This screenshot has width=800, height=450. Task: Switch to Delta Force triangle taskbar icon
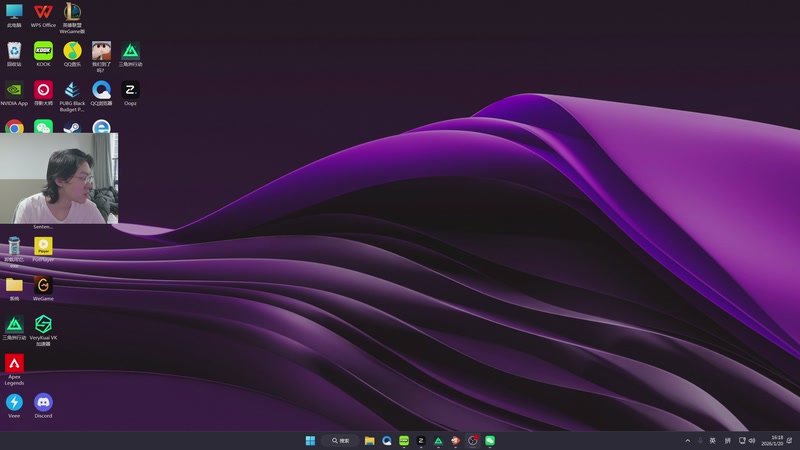click(438, 441)
